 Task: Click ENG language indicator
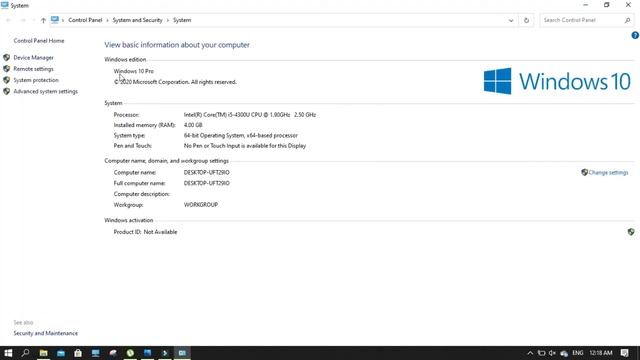click(578, 353)
